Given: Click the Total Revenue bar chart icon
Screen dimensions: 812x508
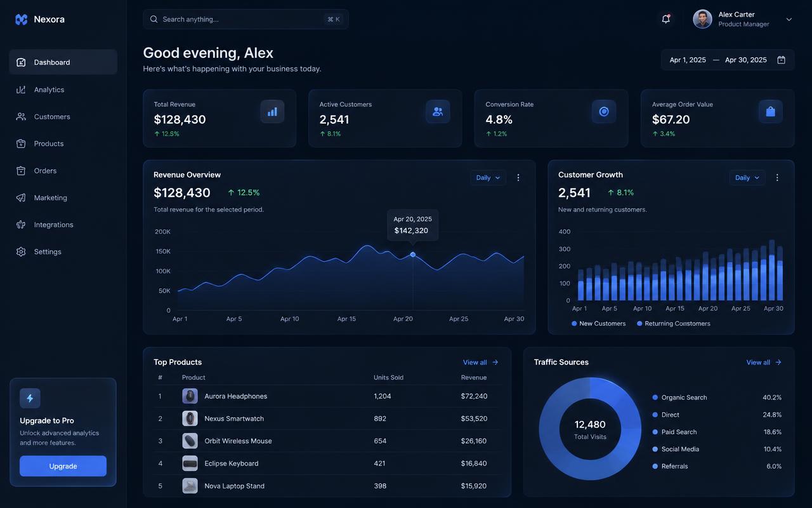Looking at the screenshot, I should [272, 112].
